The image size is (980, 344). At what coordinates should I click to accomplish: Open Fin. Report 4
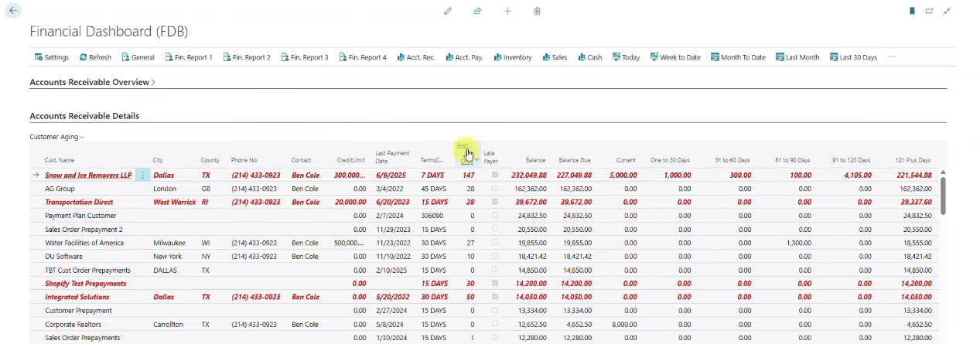pyautogui.click(x=363, y=57)
